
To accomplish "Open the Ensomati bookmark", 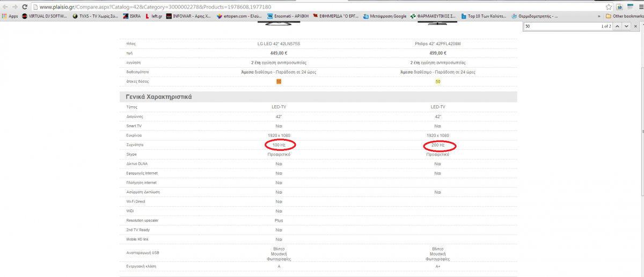I will coord(288,16).
